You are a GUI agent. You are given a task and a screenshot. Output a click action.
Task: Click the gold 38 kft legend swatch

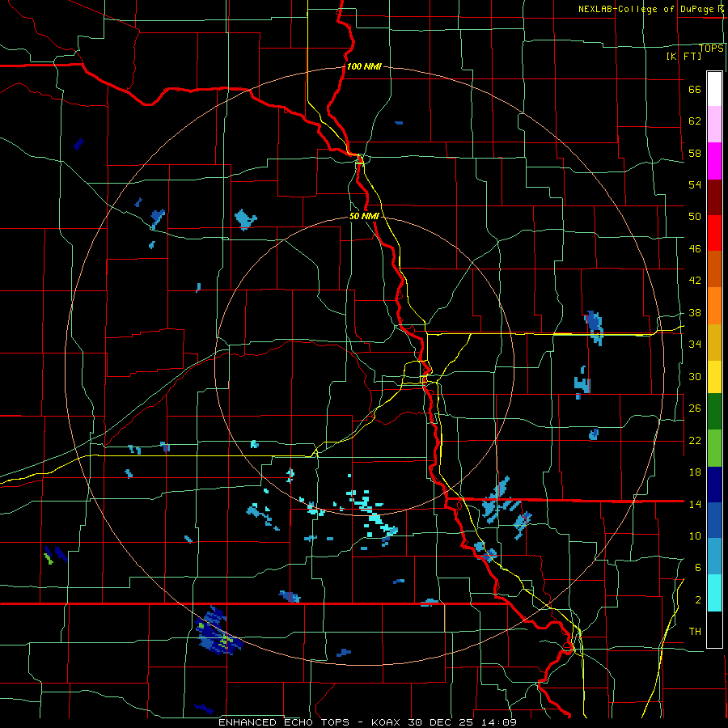pos(714,343)
